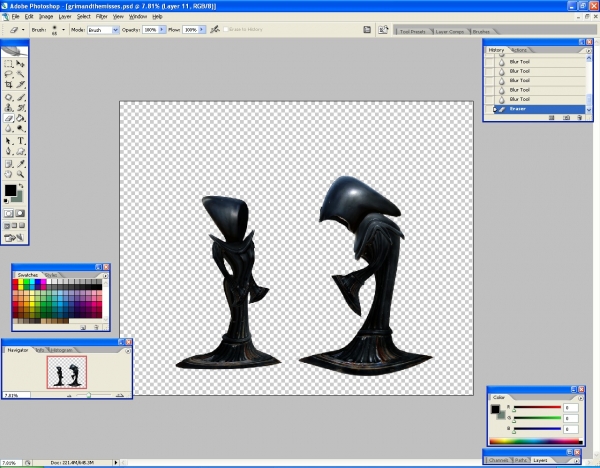The height and width of the screenshot is (468, 600).
Task: Switch to the Actions tab
Action: pos(519,50)
